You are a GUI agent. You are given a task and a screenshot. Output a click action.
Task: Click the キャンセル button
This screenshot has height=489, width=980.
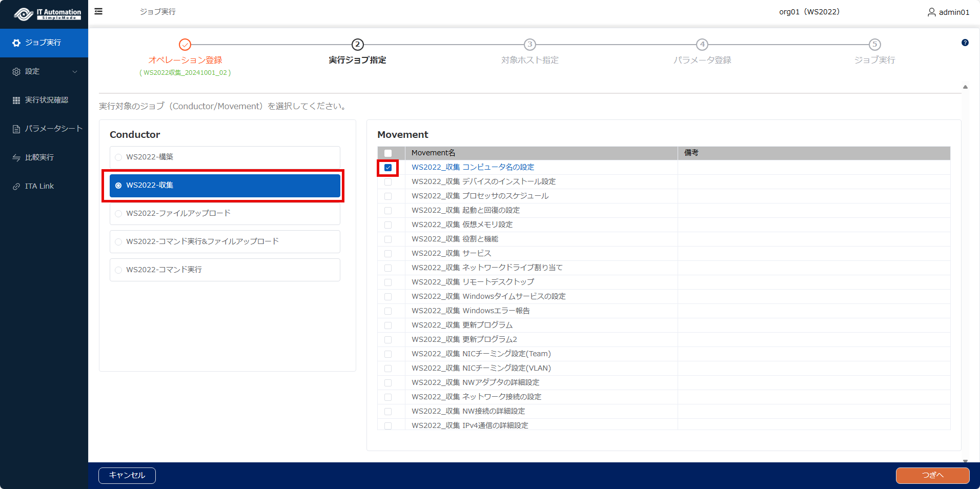tap(127, 475)
